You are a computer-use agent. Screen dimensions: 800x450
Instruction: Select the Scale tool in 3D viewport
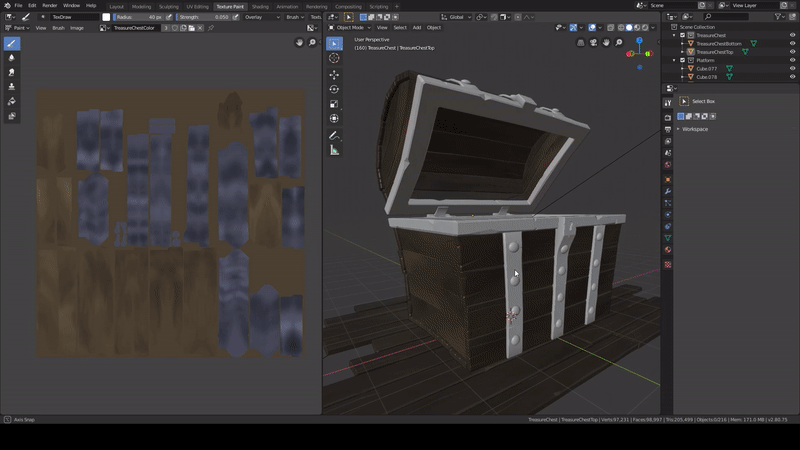[x=334, y=104]
